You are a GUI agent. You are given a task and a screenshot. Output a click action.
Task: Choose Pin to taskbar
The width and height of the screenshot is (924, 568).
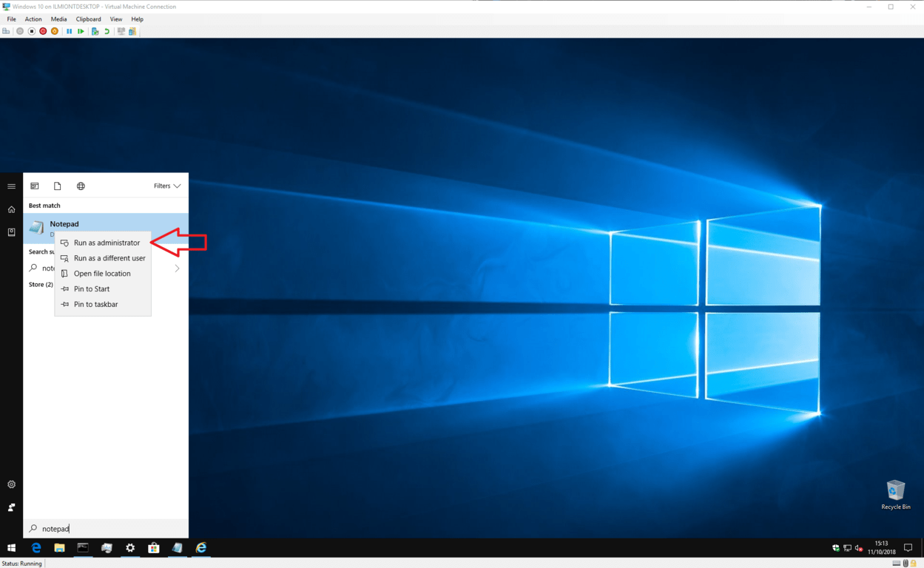(x=103, y=305)
